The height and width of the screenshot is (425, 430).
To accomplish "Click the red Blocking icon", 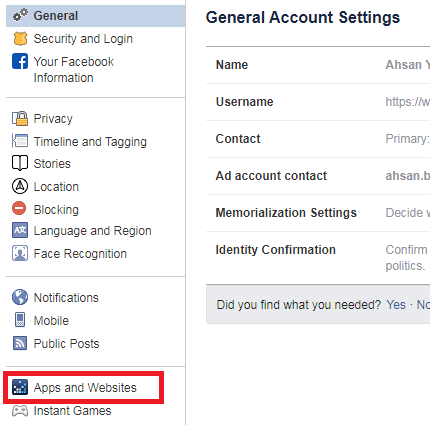I will (x=19, y=208).
